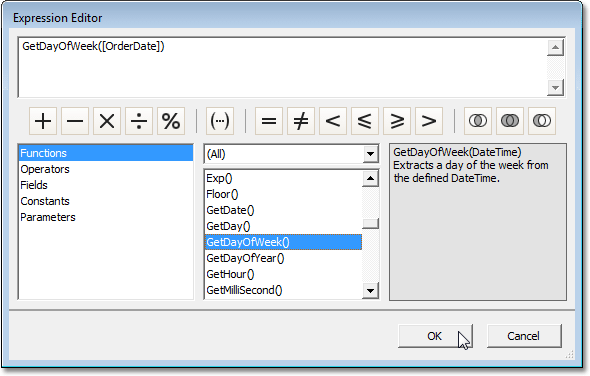Screen dimensions: 590x376
Task: Open the (All) function filter dropdown
Action: [370, 154]
